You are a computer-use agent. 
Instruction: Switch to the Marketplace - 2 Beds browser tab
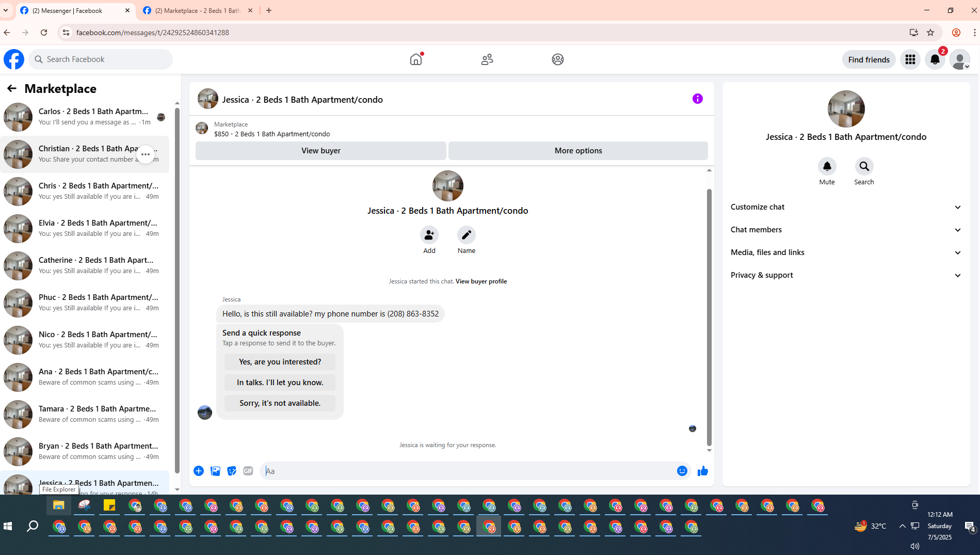pyautogui.click(x=198, y=10)
